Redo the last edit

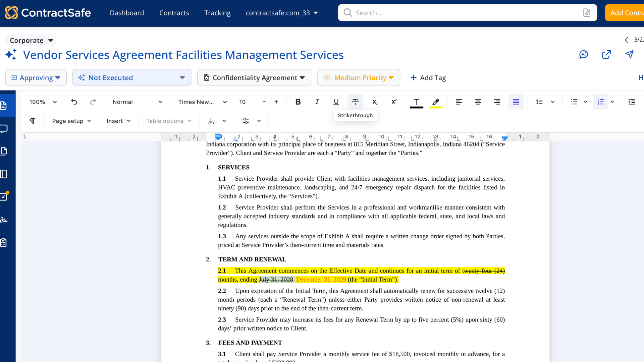click(93, 102)
